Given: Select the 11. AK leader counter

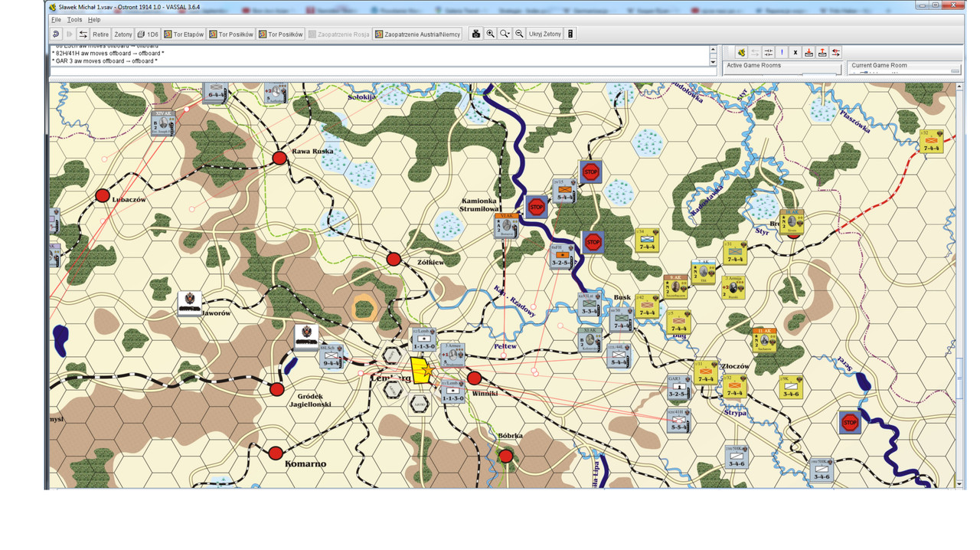Looking at the screenshot, I should coord(763,339).
